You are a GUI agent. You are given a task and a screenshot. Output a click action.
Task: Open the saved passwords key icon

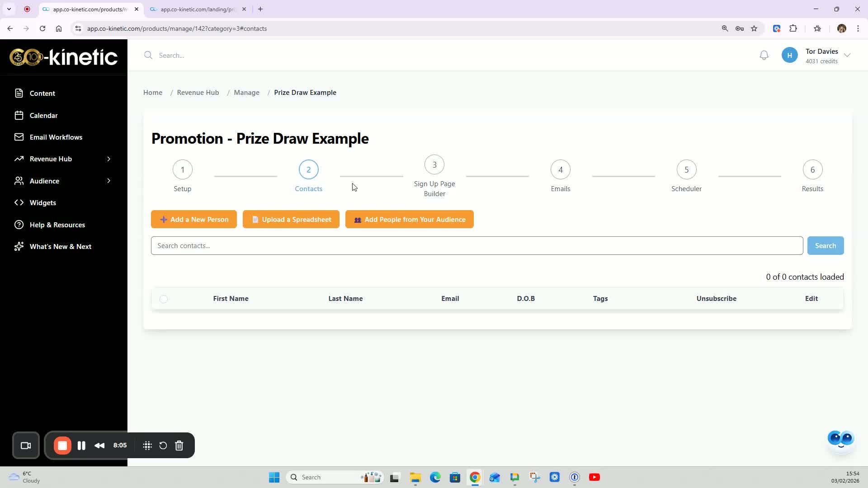pyautogui.click(x=740, y=28)
